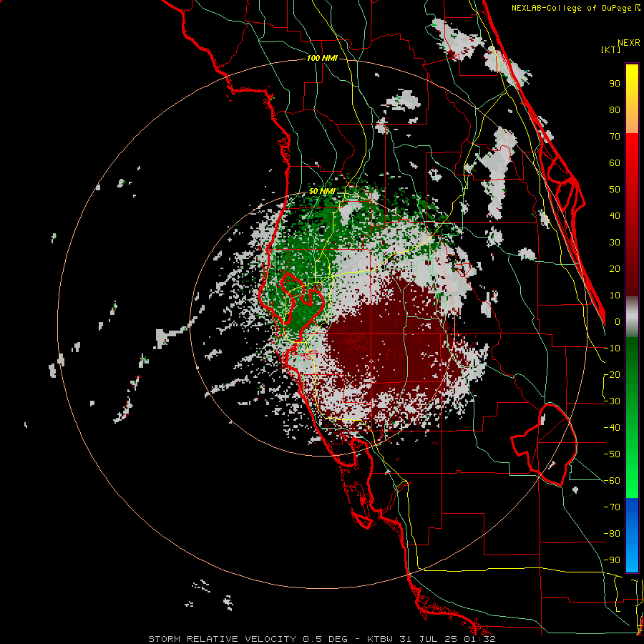Screen dimensions: 644x644
Task: Click the -30 scale label
Action: 612,401
